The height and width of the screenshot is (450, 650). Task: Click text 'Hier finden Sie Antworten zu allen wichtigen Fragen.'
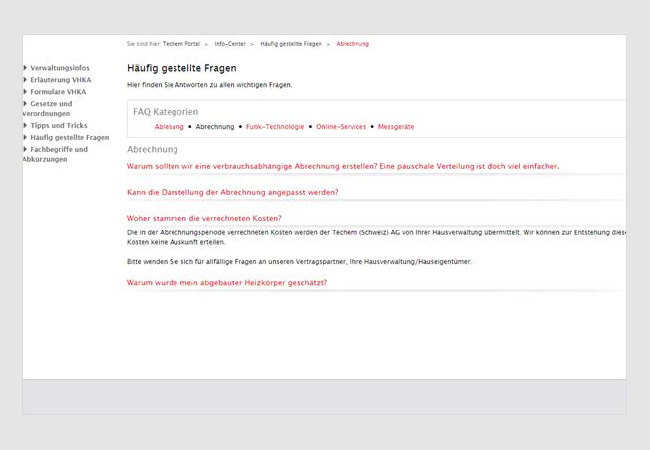[x=210, y=85]
